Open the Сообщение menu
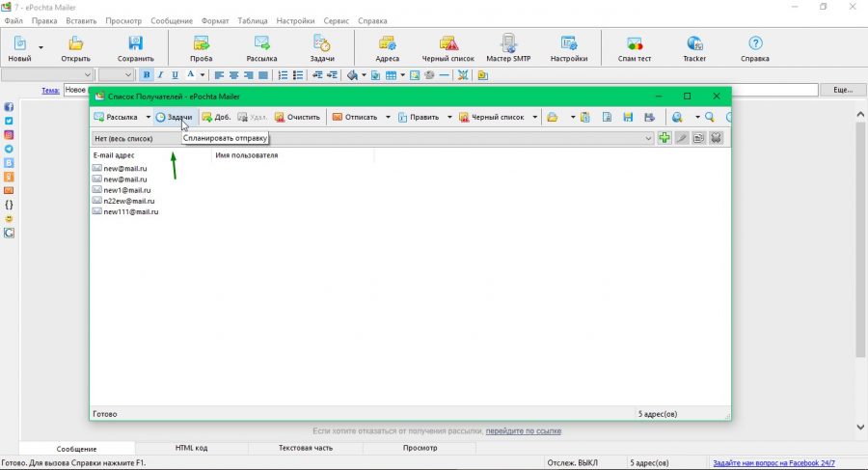This screenshot has width=868, height=470. pos(172,20)
